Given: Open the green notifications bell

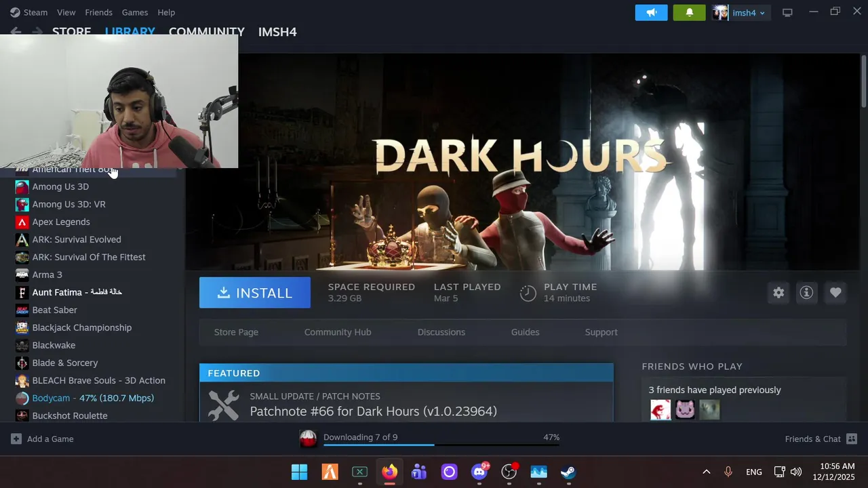Looking at the screenshot, I should (689, 13).
